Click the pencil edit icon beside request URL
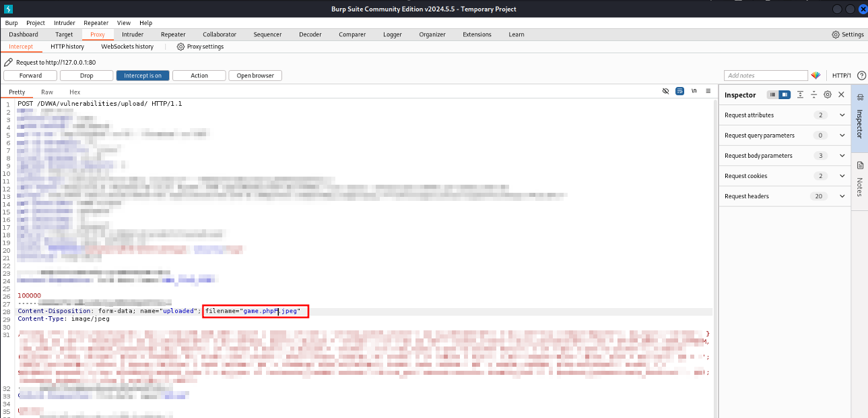Viewport: 868px width, 418px height. pos(8,62)
